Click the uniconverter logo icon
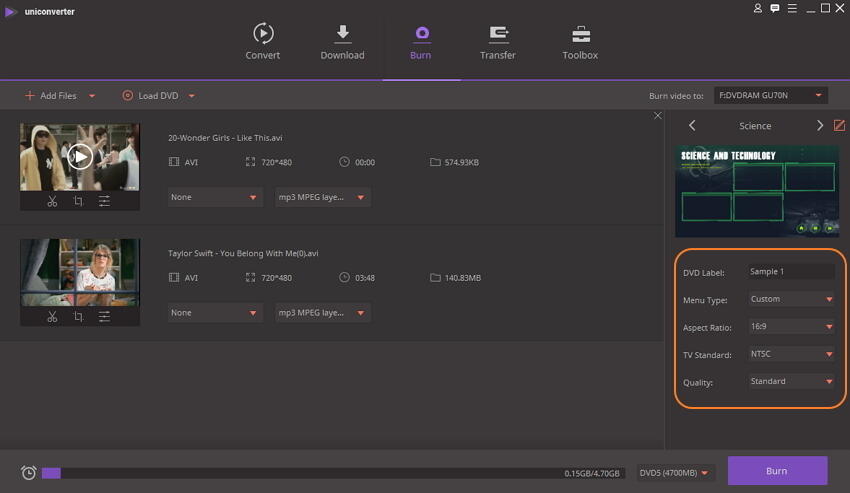Image resolution: width=850 pixels, height=493 pixels. (x=10, y=11)
